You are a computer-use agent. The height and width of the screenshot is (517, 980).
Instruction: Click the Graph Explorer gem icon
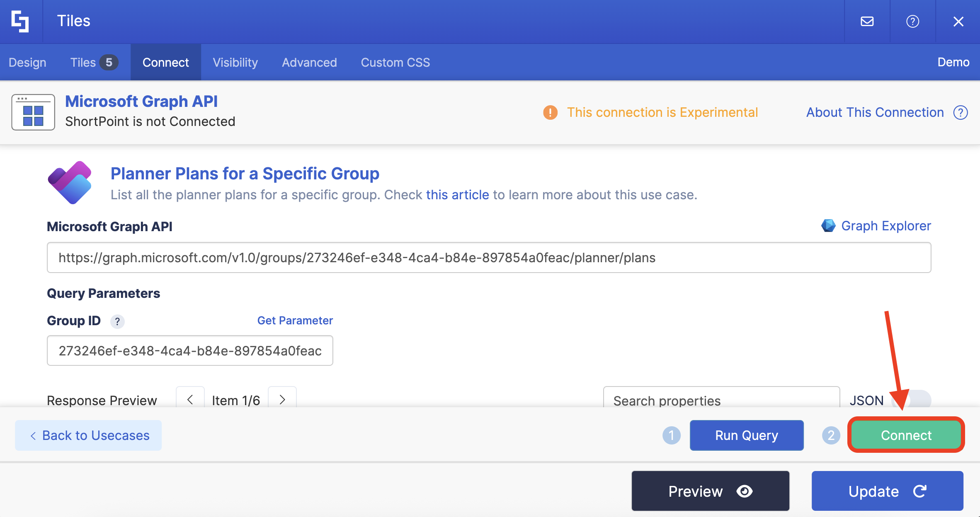(x=828, y=226)
